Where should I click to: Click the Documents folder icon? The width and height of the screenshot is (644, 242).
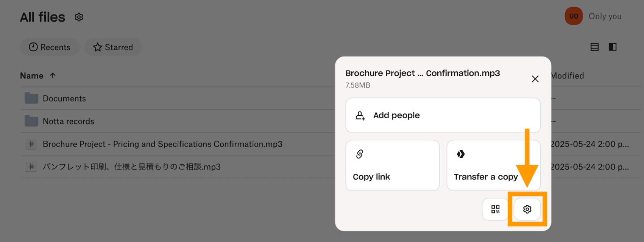pyautogui.click(x=31, y=98)
